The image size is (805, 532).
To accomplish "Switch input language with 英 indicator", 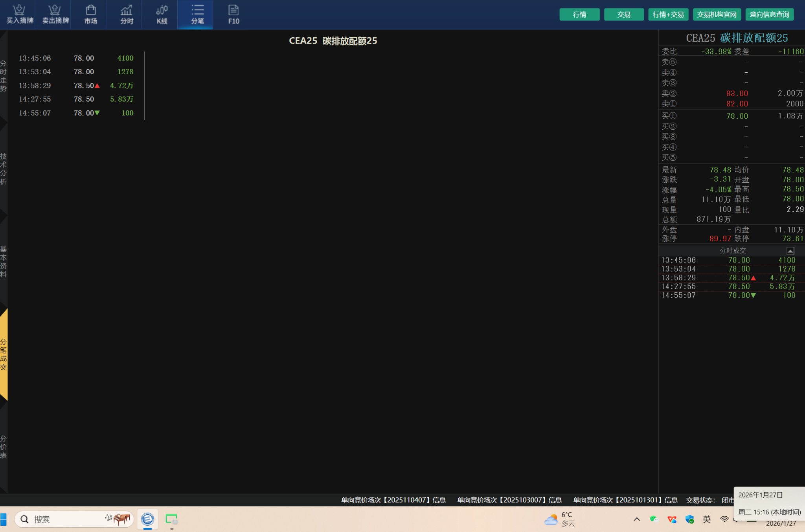I will (x=706, y=519).
